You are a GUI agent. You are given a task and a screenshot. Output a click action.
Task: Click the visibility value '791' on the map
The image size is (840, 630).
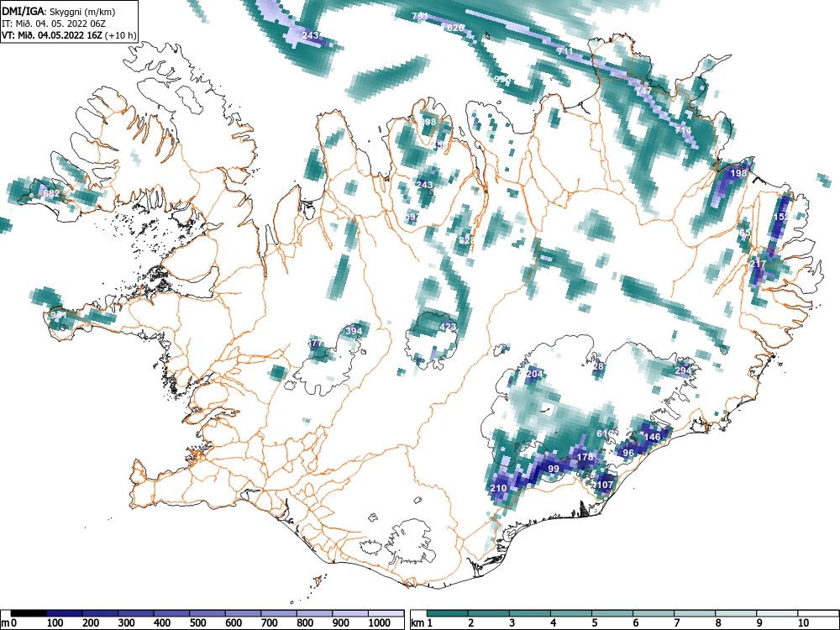pos(420,16)
